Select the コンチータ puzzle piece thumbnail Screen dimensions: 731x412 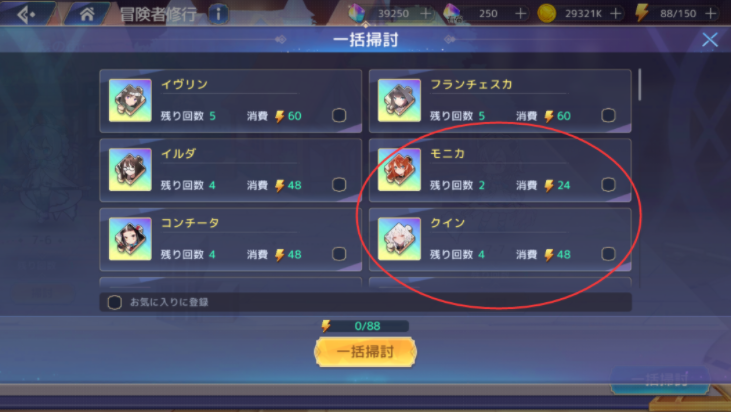point(130,239)
